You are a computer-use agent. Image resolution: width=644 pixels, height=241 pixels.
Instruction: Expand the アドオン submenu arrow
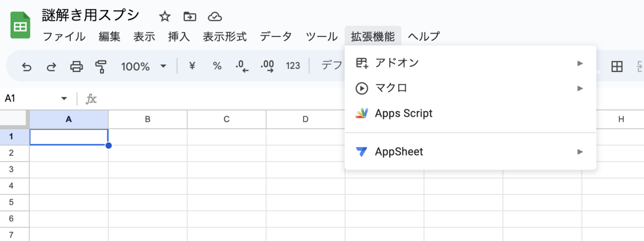580,63
